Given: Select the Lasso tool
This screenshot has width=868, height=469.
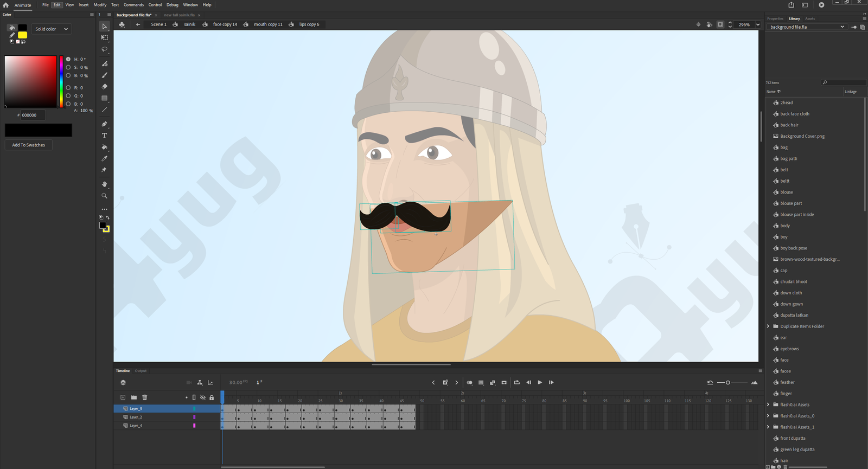Looking at the screenshot, I should (x=105, y=49).
